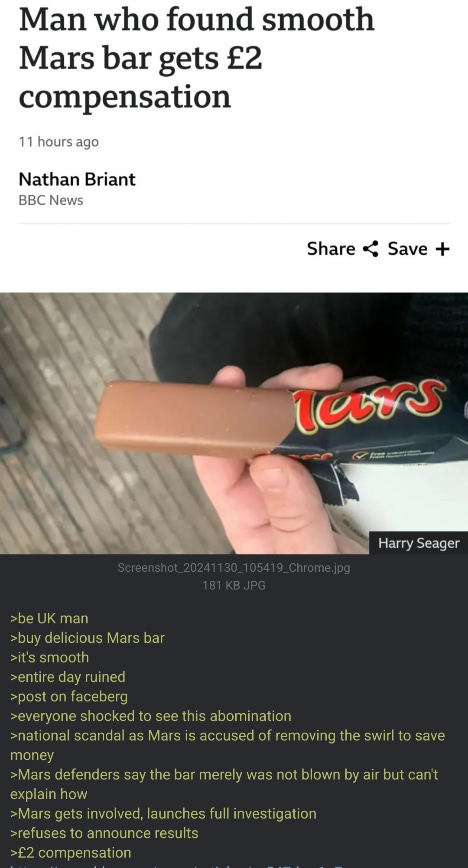468x868 pixels.
Task: Click the Harry Seager photo credit
Action: point(419,543)
